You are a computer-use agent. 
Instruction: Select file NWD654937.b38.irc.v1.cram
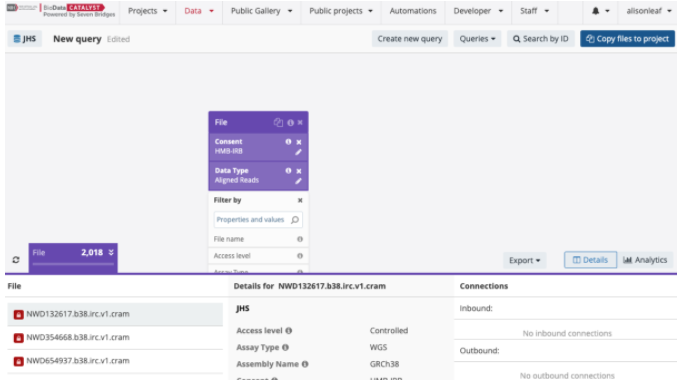tap(115, 361)
